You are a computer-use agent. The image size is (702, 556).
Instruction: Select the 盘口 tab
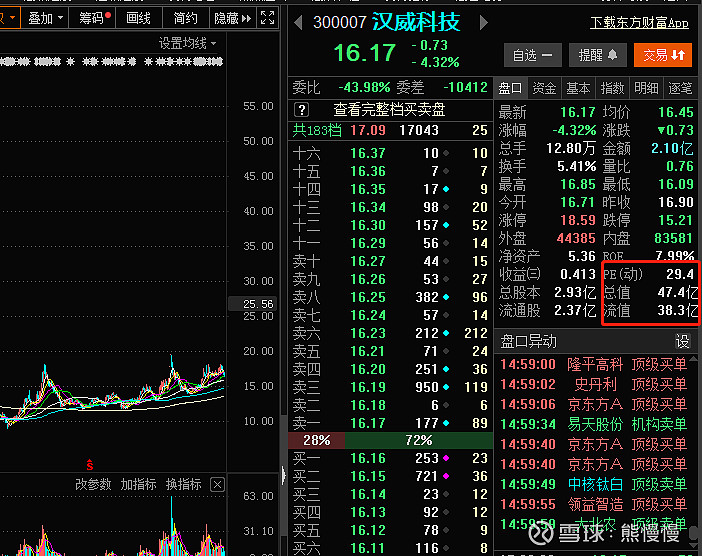[x=510, y=88]
